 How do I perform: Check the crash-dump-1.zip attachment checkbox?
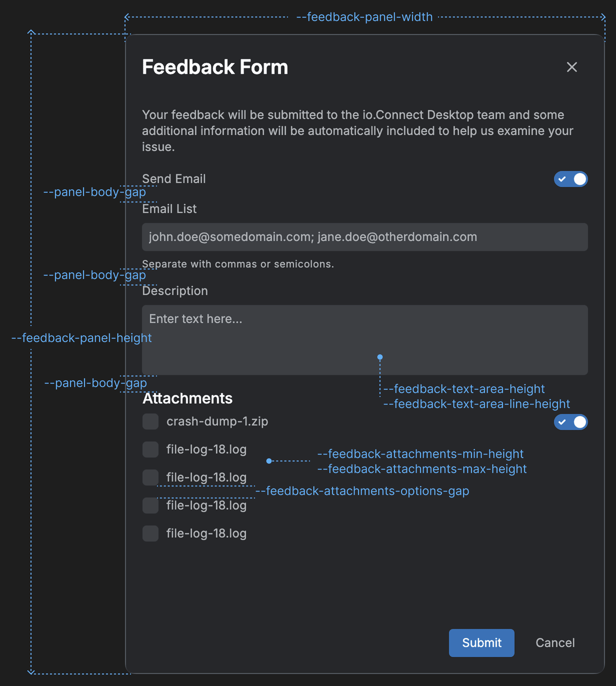pos(150,422)
